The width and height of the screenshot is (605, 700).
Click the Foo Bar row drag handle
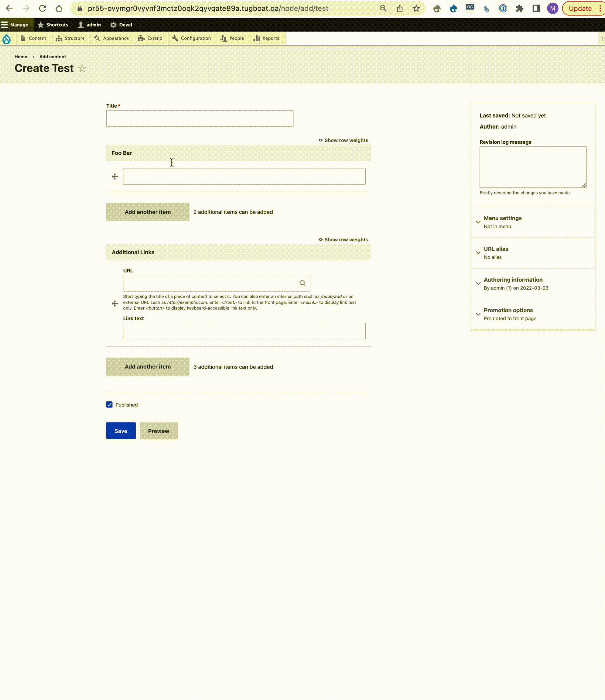point(115,177)
